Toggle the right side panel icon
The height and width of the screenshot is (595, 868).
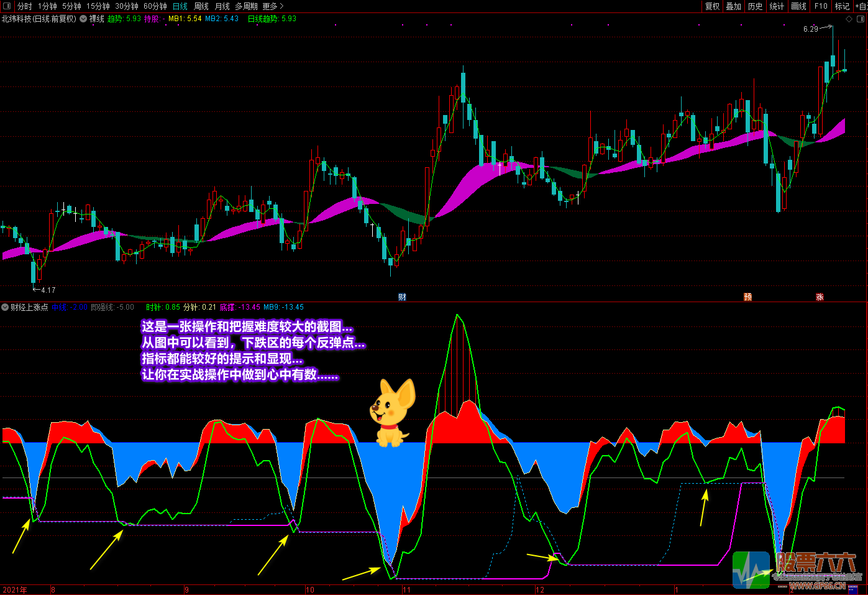pyautogui.click(x=861, y=19)
